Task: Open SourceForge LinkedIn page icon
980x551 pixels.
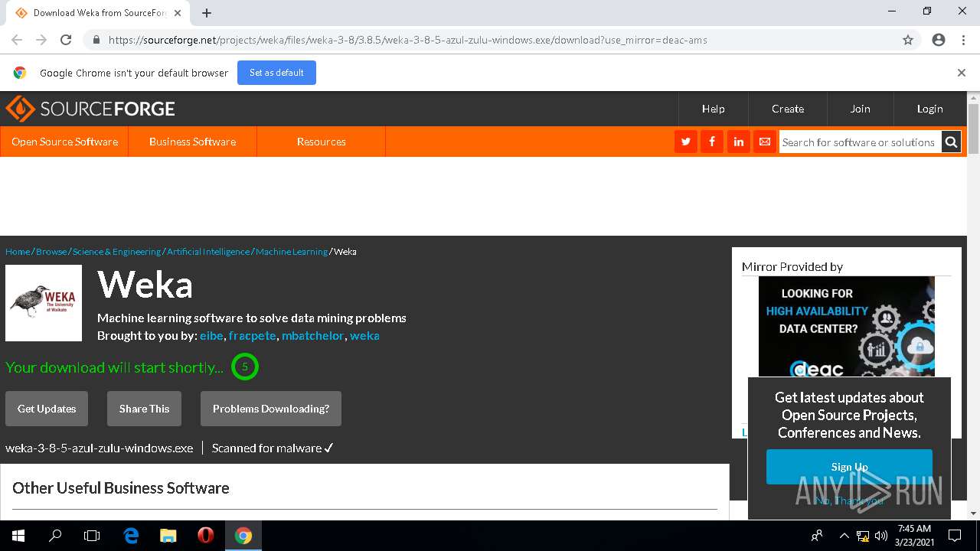Action: point(738,142)
